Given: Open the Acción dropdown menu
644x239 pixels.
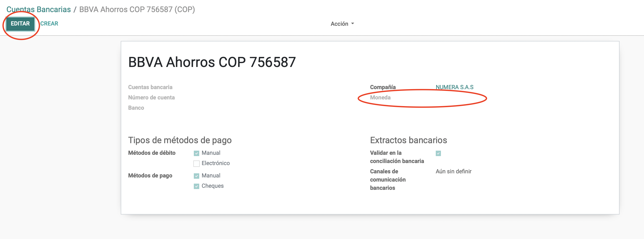Looking at the screenshot, I should click(x=342, y=24).
